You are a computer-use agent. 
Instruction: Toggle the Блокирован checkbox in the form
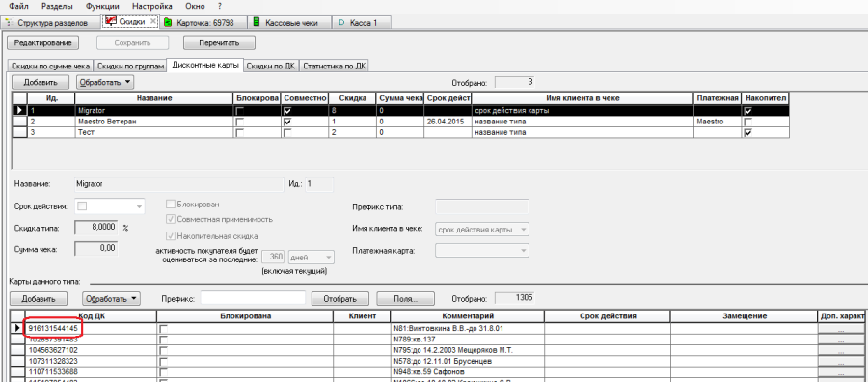tap(171, 204)
